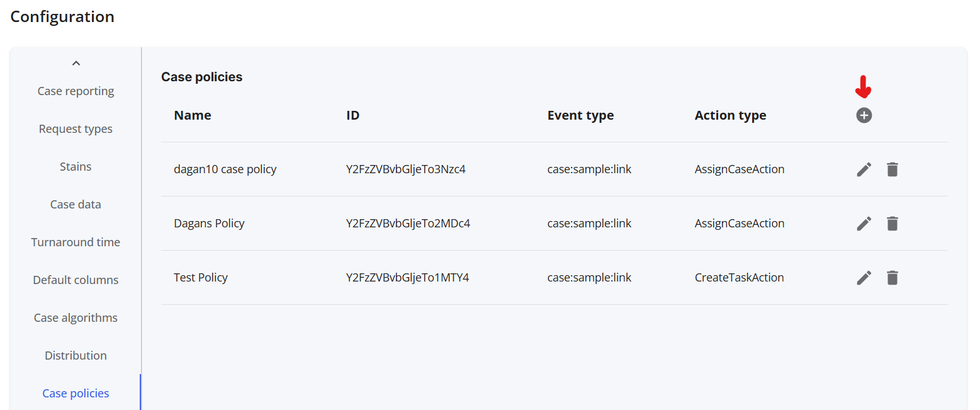Click the Action type column header
The width and height of the screenshot is (980, 410).
[x=731, y=115]
